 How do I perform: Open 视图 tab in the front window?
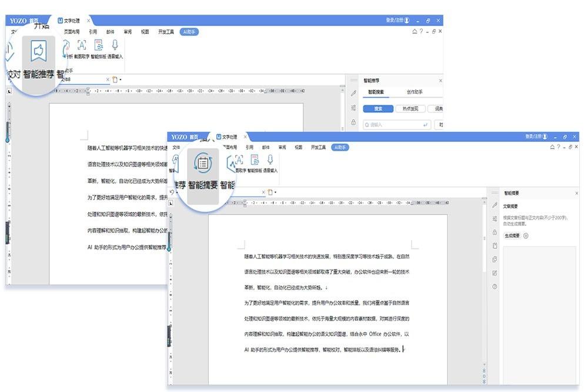[299, 147]
